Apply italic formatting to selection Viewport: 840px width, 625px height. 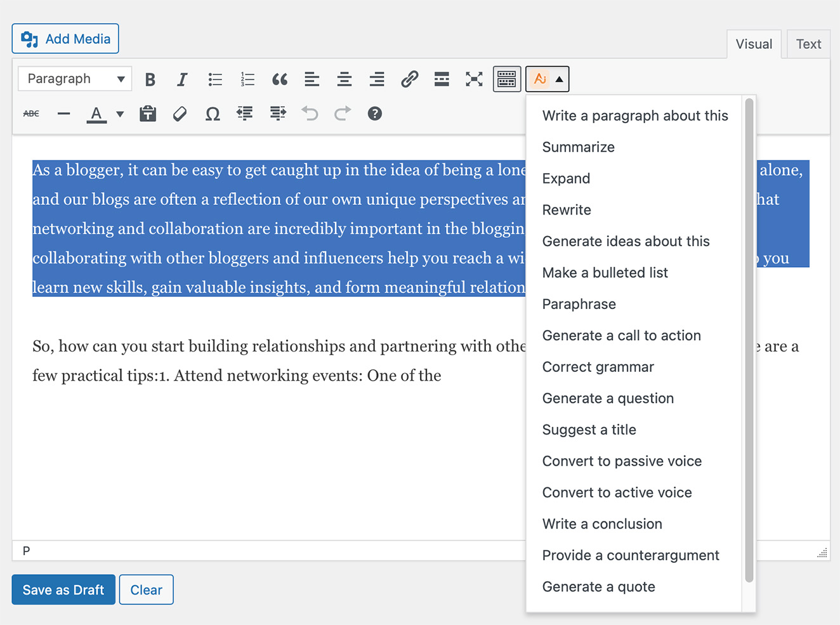[x=182, y=79]
